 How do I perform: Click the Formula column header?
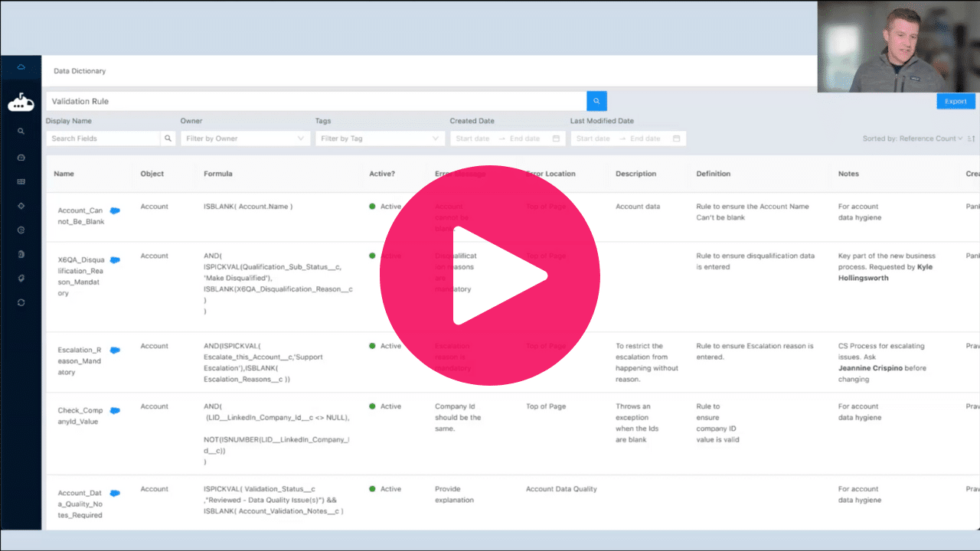218,174
